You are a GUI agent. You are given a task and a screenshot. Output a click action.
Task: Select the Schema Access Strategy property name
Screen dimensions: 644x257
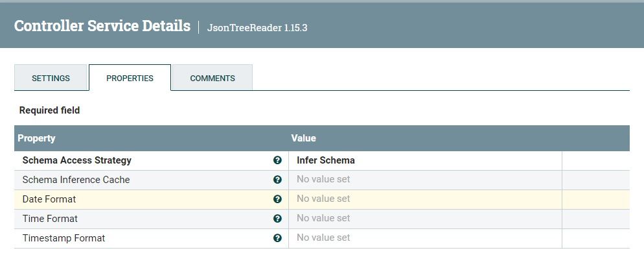[77, 160]
